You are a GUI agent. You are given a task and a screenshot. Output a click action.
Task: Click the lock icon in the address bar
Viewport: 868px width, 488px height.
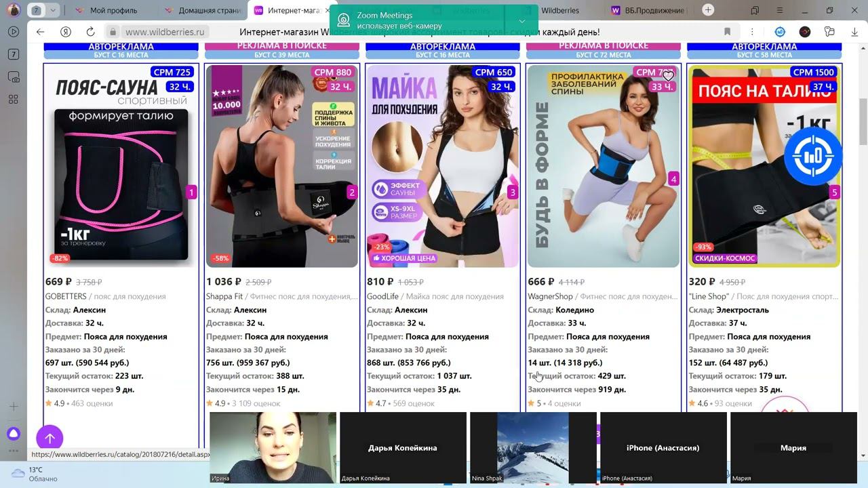pyautogui.click(x=113, y=32)
